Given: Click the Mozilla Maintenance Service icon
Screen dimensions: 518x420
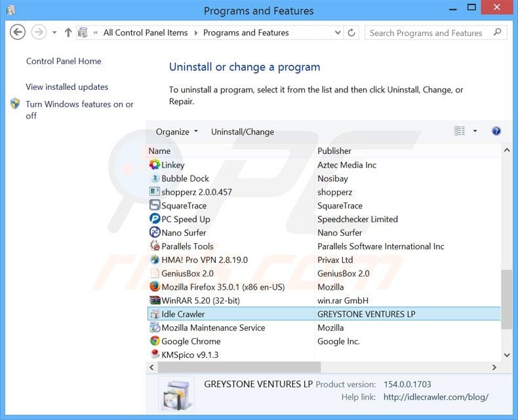Looking at the screenshot, I should pyautogui.click(x=154, y=327).
